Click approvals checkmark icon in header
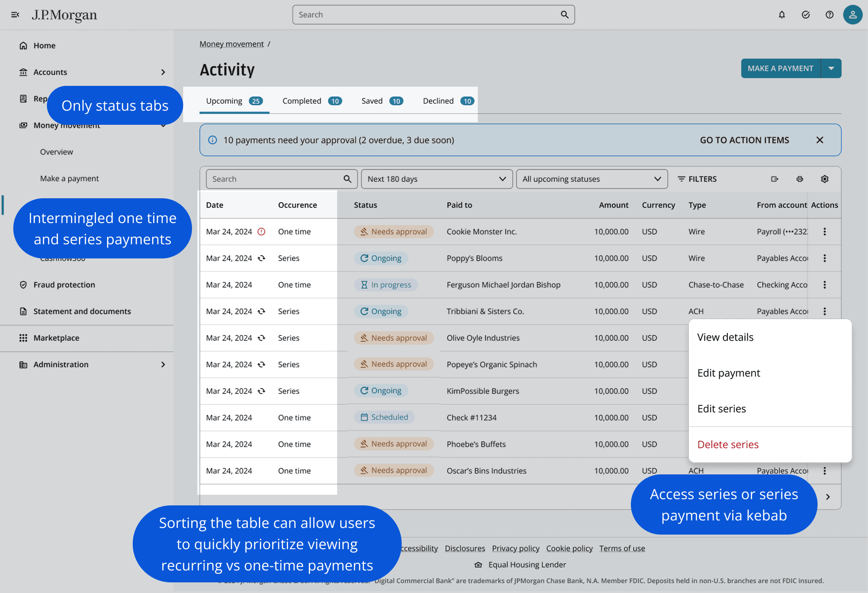The height and width of the screenshot is (593, 868). pos(806,15)
